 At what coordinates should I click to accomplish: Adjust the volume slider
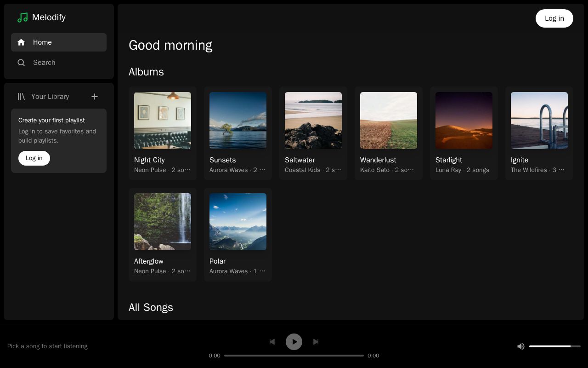tap(555, 346)
